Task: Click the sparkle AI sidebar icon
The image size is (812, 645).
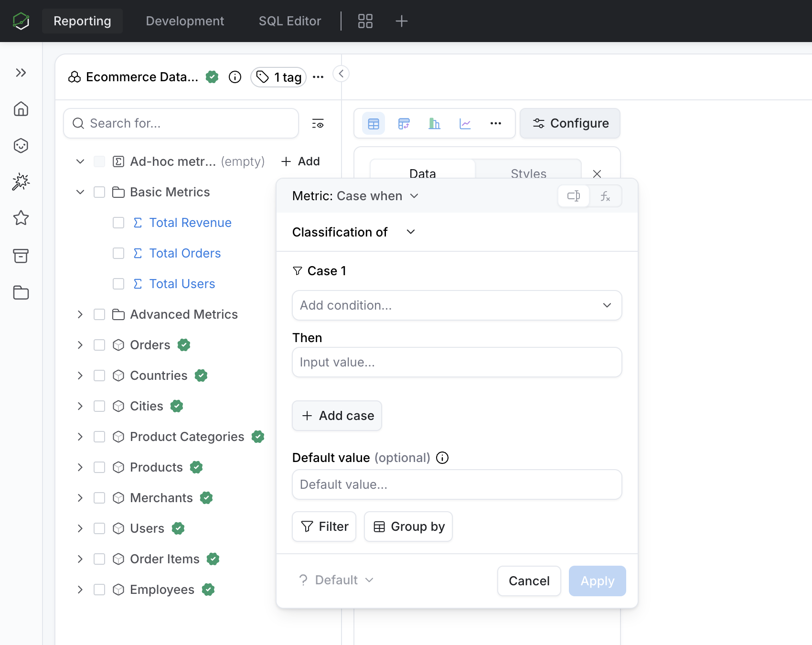Action: point(21,182)
